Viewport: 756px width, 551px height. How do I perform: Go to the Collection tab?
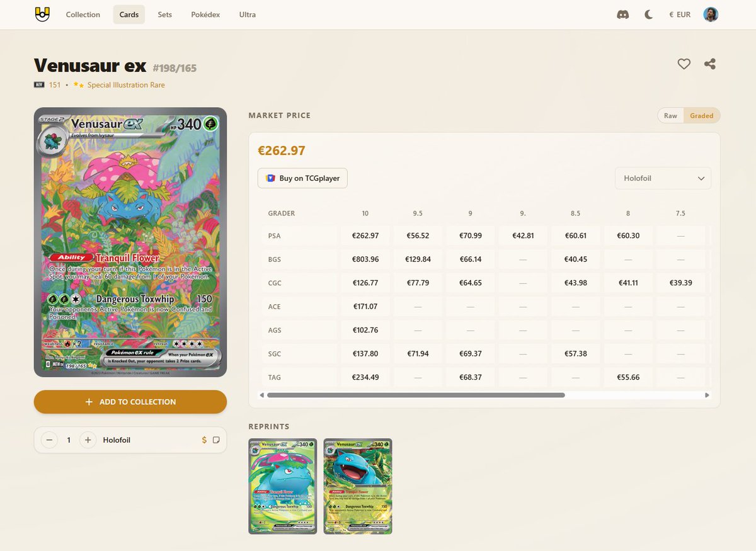(83, 14)
